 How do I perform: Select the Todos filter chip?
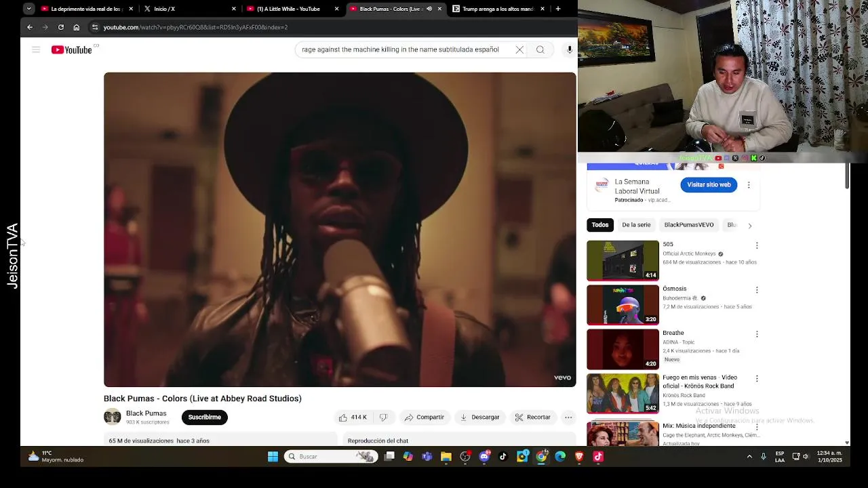point(600,225)
